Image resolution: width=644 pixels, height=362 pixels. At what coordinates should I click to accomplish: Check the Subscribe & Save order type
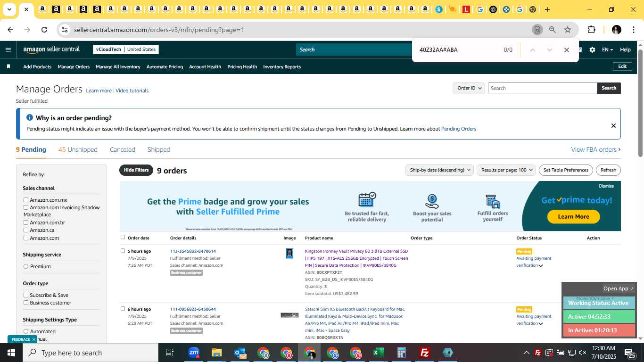26,295
